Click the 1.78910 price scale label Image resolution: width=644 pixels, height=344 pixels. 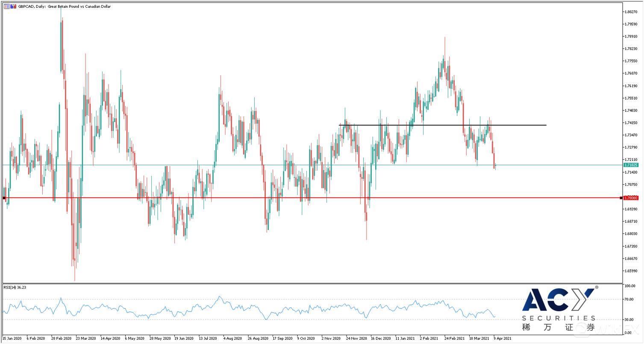pos(631,36)
